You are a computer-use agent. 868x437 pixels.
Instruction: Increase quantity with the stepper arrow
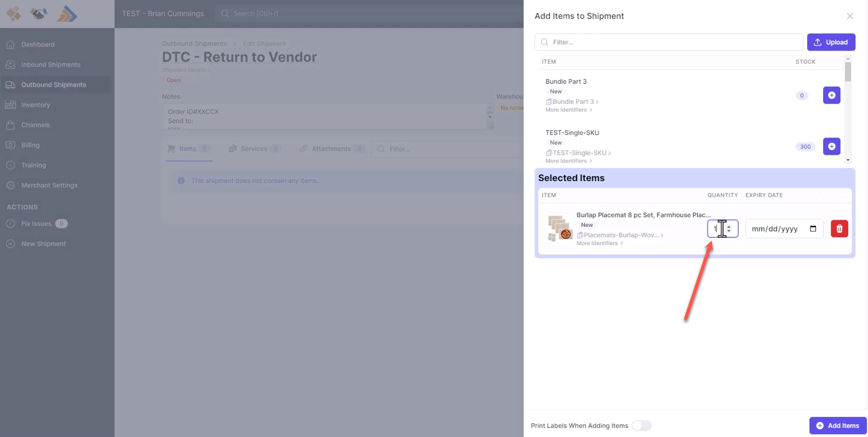[x=729, y=226]
